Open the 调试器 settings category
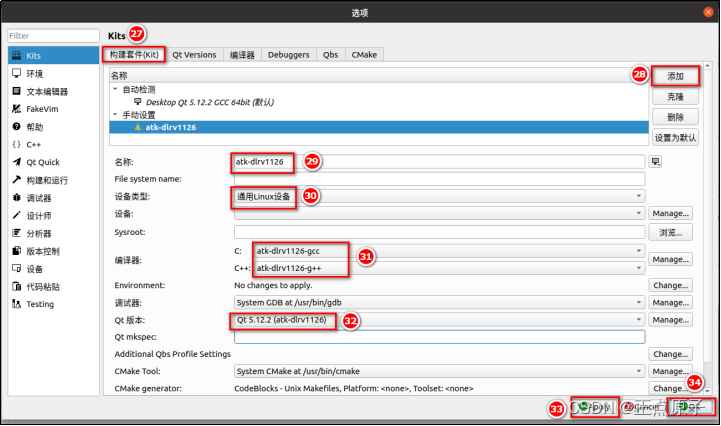The image size is (721, 426). [x=53, y=198]
